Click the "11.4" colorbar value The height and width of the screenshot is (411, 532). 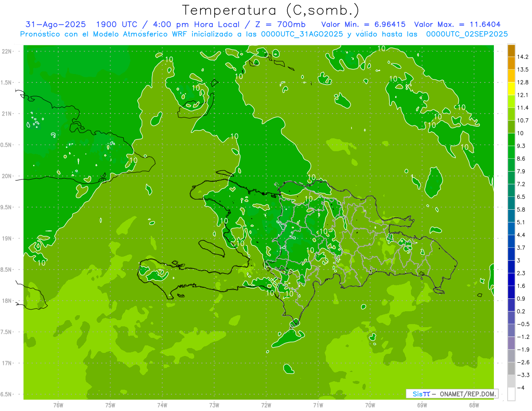point(523,108)
